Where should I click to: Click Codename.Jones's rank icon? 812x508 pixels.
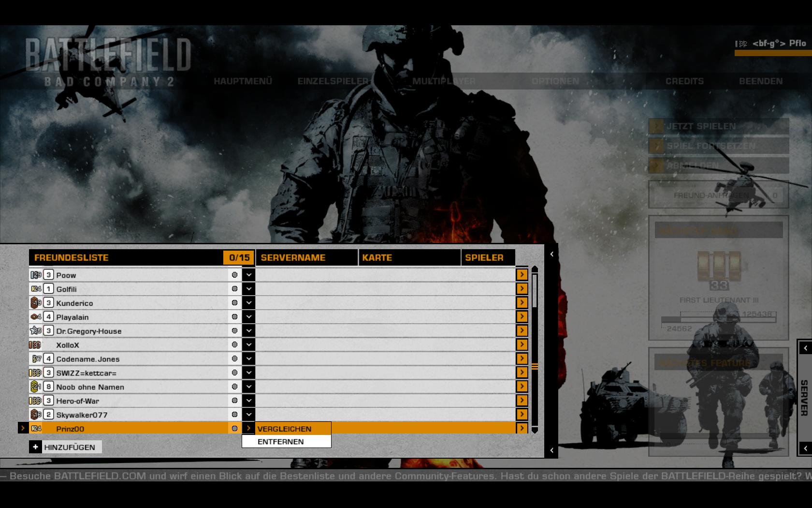click(37, 359)
